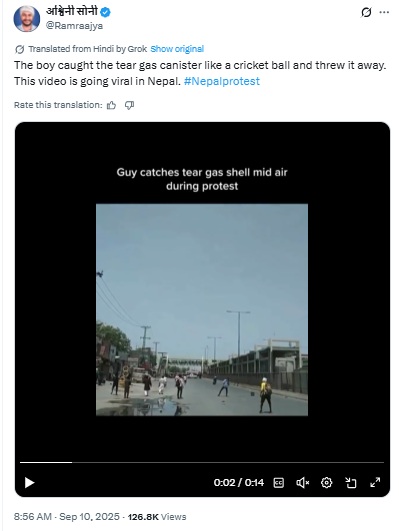
Task: Open the three-dot more options menu
Action: coord(384,13)
